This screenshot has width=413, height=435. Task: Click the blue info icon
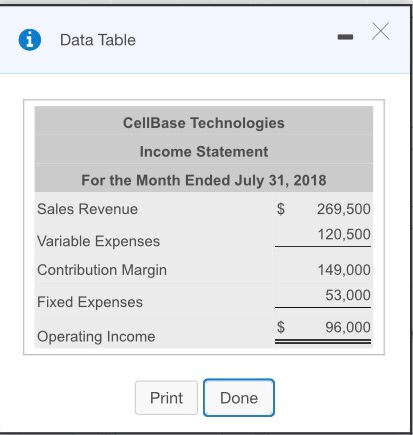(30, 40)
